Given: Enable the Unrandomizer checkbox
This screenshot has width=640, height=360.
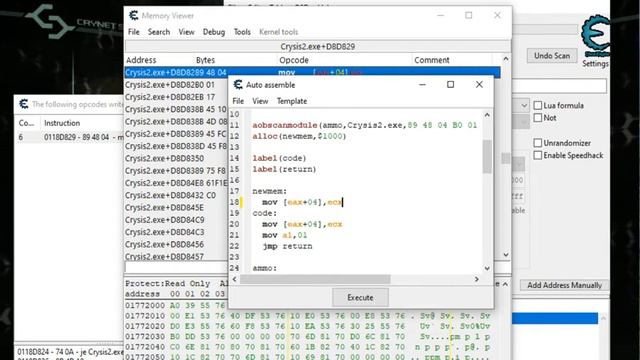Looking at the screenshot, I should 538,143.
